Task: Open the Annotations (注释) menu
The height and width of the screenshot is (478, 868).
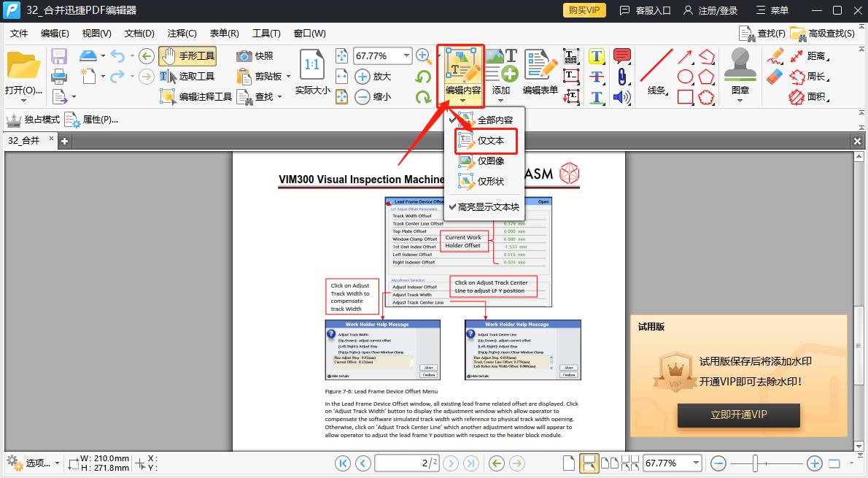Action: [182, 33]
